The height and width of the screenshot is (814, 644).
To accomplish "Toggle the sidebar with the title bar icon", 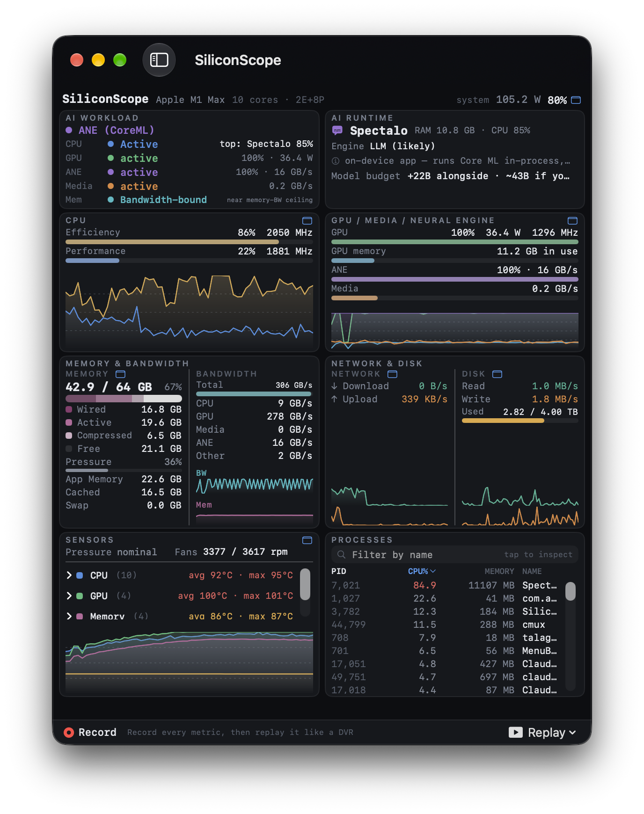I will click(x=159, y=60).
